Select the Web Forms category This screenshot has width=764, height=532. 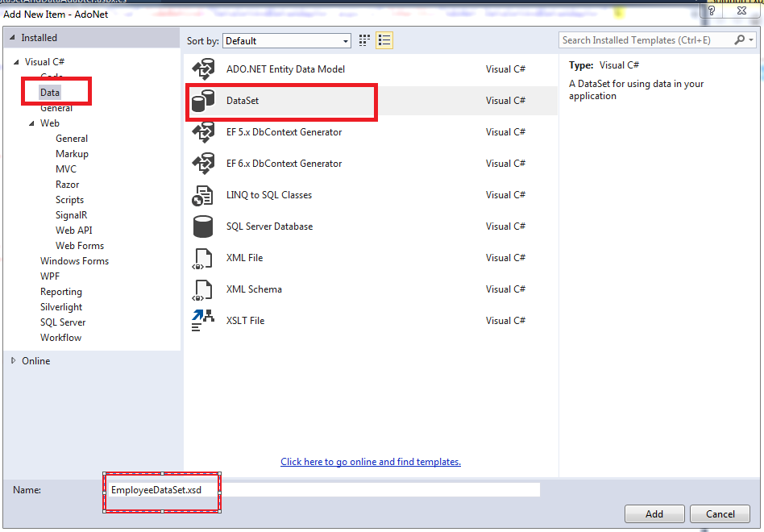click(80, 246)
